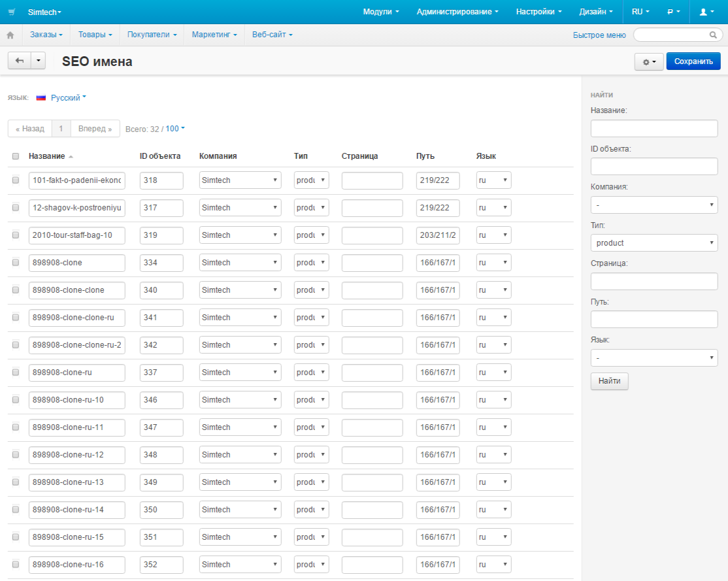The width and height of the screenshot is (728, 581).
Task: Edit the path field for object 319
Action: tap(438, 235)
